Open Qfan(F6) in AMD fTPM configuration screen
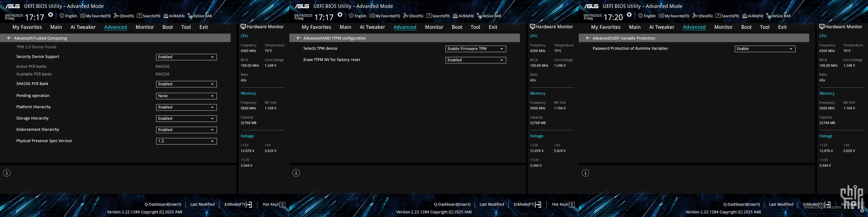The image size is (868, 217). tap(413, 16)
